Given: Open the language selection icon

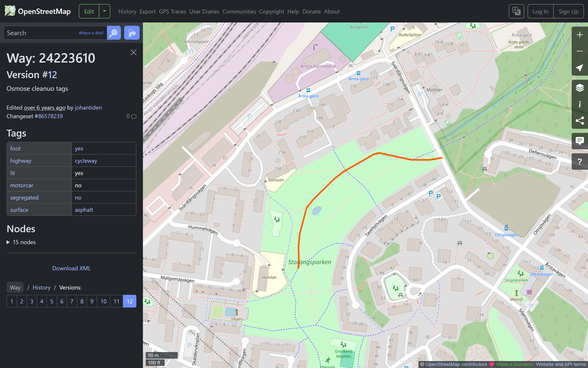Looking at the screenshot, I should pyautogui.click(x=516, y=11).
